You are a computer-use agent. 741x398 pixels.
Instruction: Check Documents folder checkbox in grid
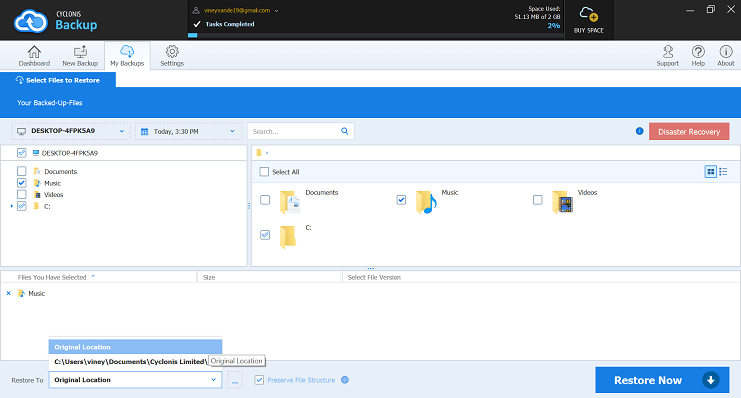click(x=265, y=200)
